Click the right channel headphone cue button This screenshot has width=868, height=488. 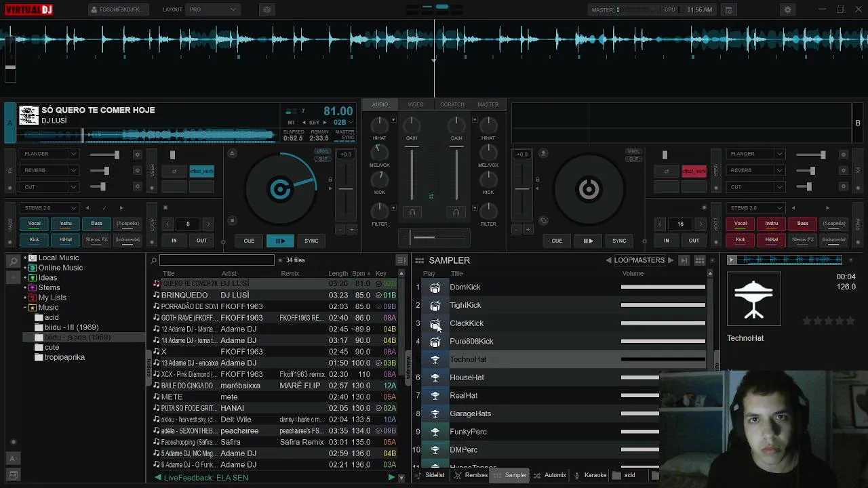click(x=456, y=212)
